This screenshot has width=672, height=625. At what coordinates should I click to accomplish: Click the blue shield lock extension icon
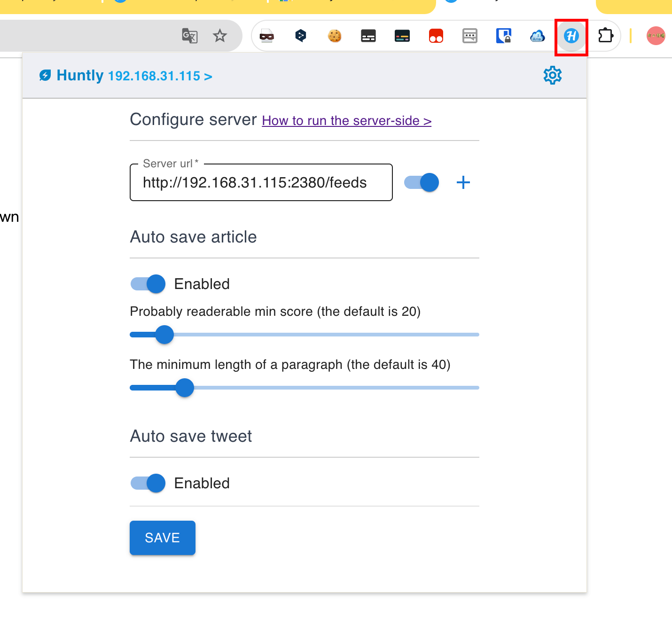[x=504, y=36]
